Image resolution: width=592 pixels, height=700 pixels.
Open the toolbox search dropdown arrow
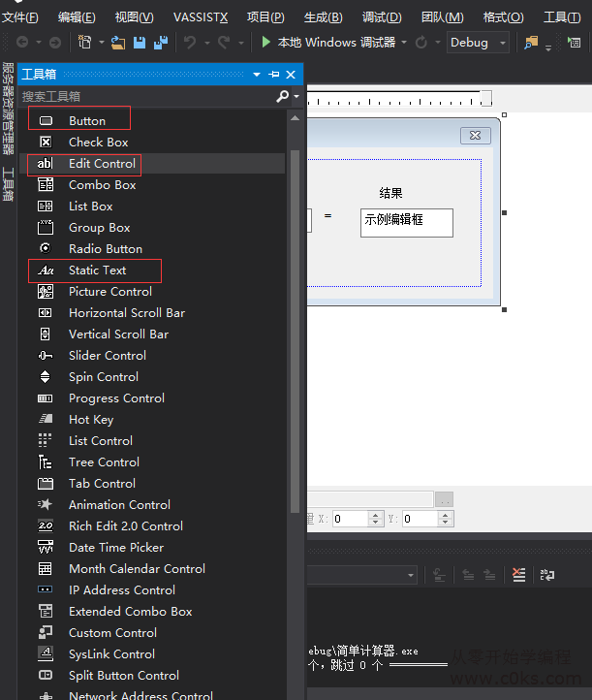click(295, 97)
